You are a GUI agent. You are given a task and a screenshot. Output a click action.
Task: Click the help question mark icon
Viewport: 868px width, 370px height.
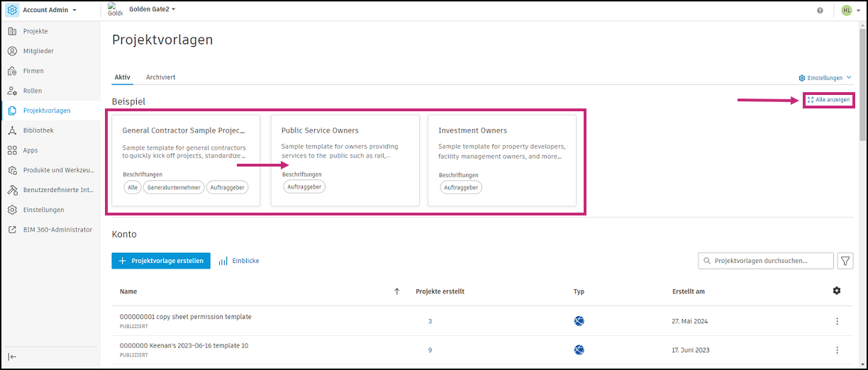[x=820, y=11]
